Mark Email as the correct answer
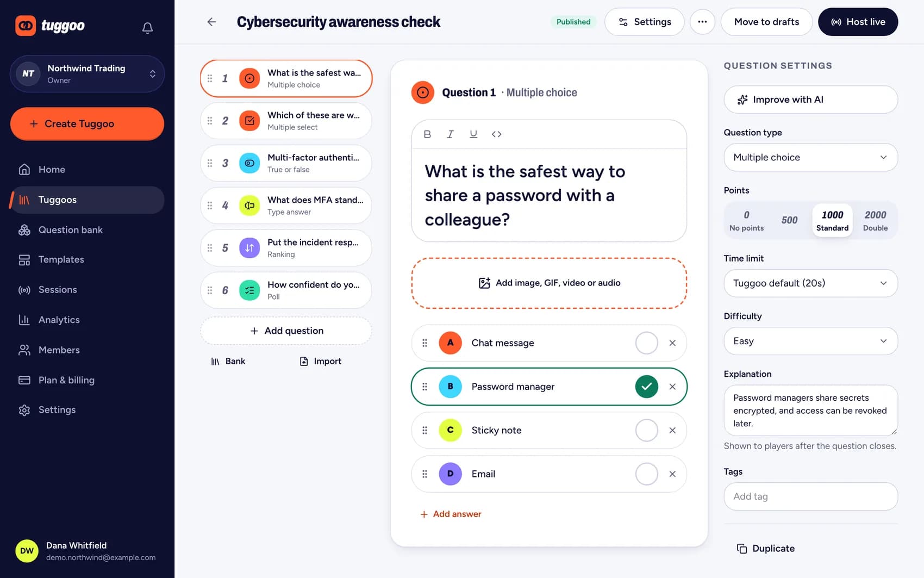The width and height of the screenshot is (924, 578). 647,474
